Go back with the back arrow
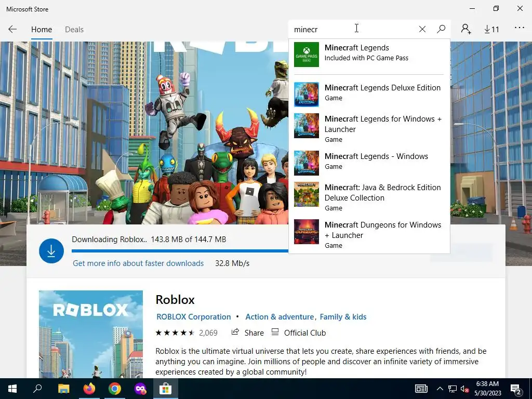This screenshot has width=532, height=399. [x=12, y=29]
